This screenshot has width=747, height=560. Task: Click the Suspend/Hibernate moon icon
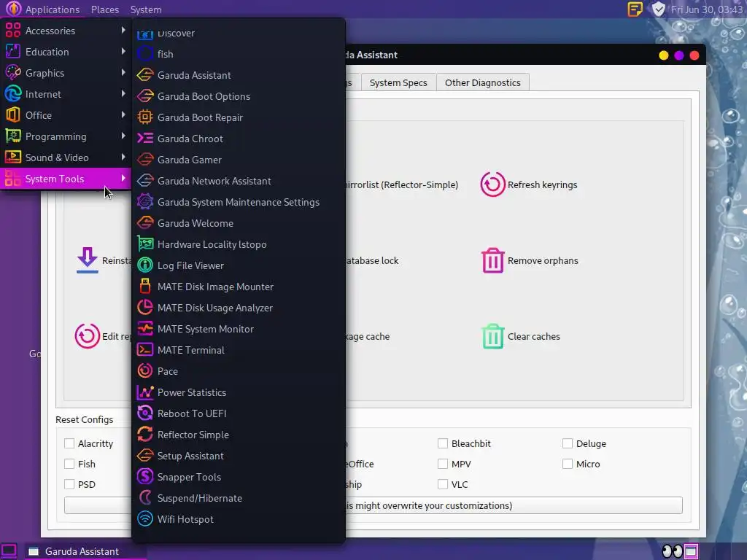145,498
